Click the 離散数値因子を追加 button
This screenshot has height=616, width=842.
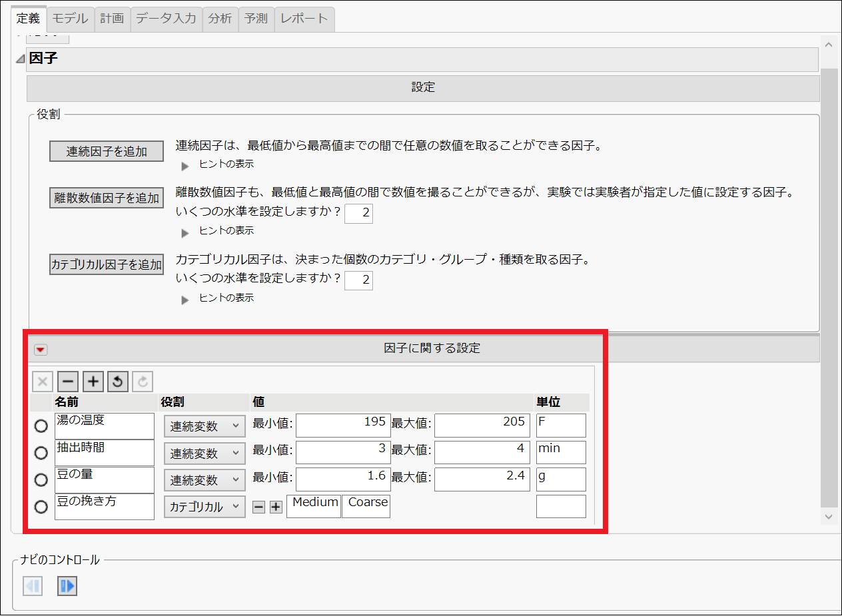(x=106, y=197)
